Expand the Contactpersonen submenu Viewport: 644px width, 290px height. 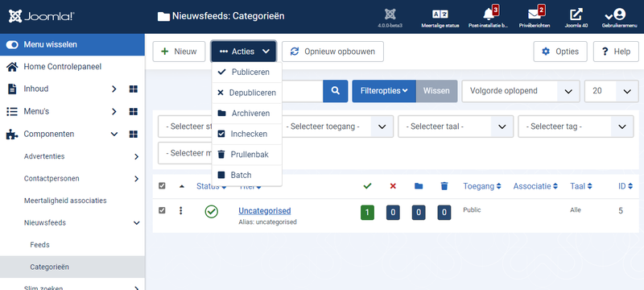click(x=136, y=179)
